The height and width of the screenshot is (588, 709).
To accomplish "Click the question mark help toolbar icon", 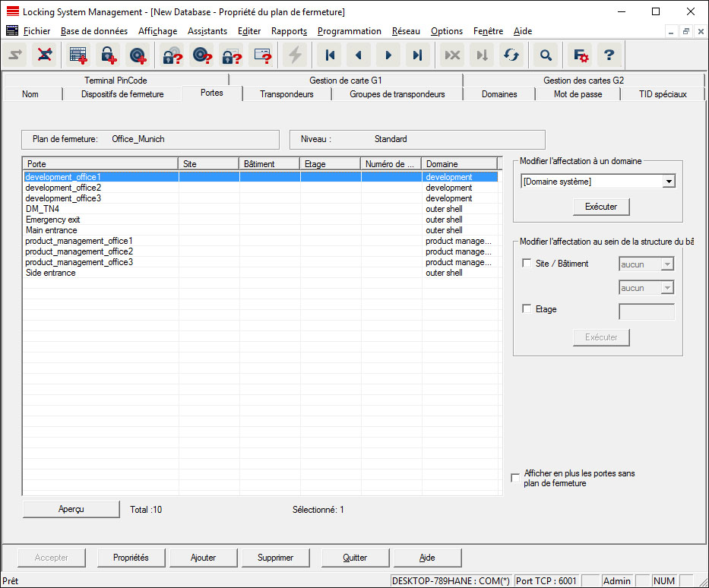I will tap(609, 55).
